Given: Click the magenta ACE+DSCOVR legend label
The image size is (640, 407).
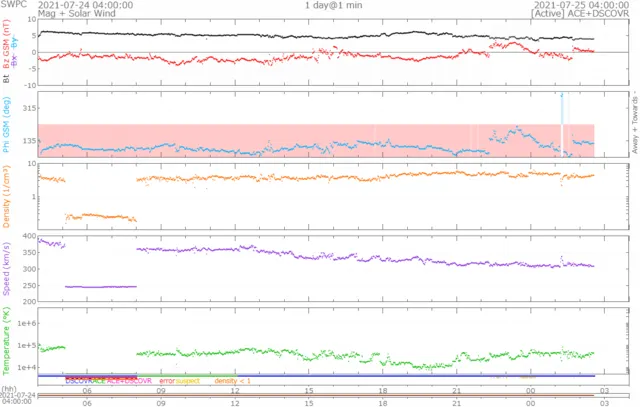Looking at the screenshot, I should [x=129, y=381].
